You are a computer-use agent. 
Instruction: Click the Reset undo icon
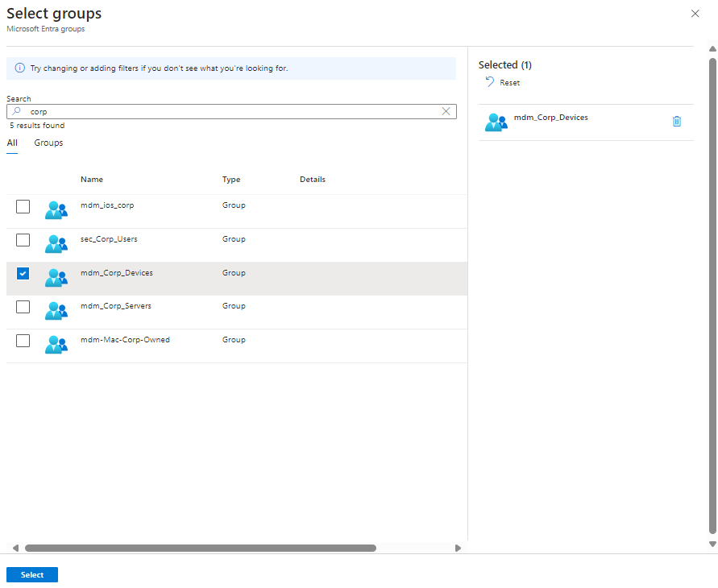click(489, 82)
